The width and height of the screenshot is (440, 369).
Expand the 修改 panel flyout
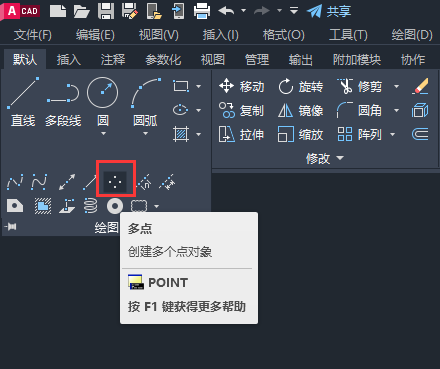[x=324, y=158]
